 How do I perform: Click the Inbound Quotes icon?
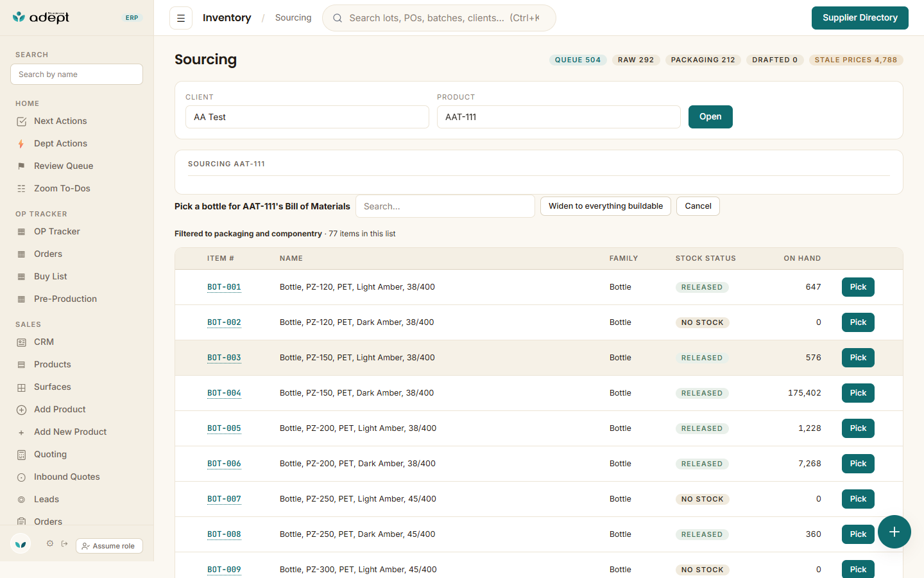pos(21,477)
